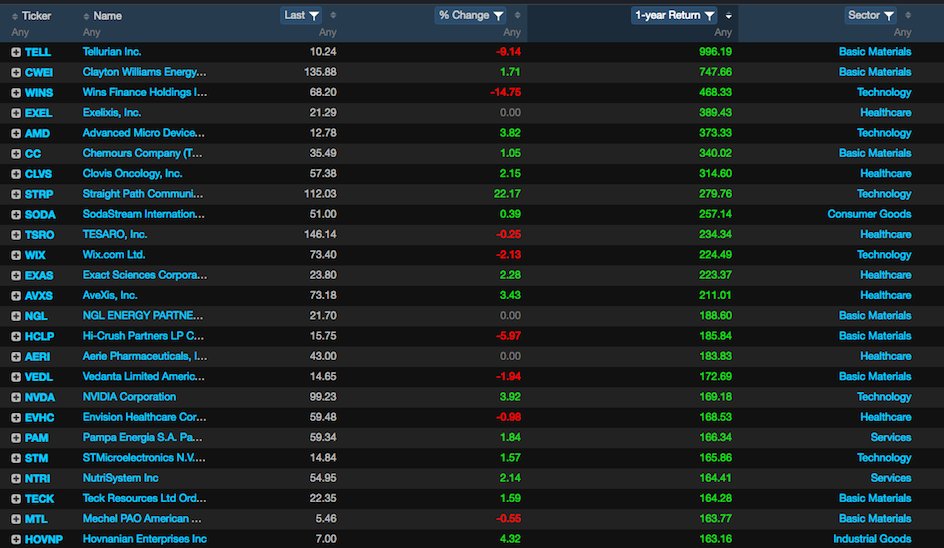Sort by Ticker using its sort arrows
Screen dimensions: 944x548
pyautogui.click(x=14, y=16)
